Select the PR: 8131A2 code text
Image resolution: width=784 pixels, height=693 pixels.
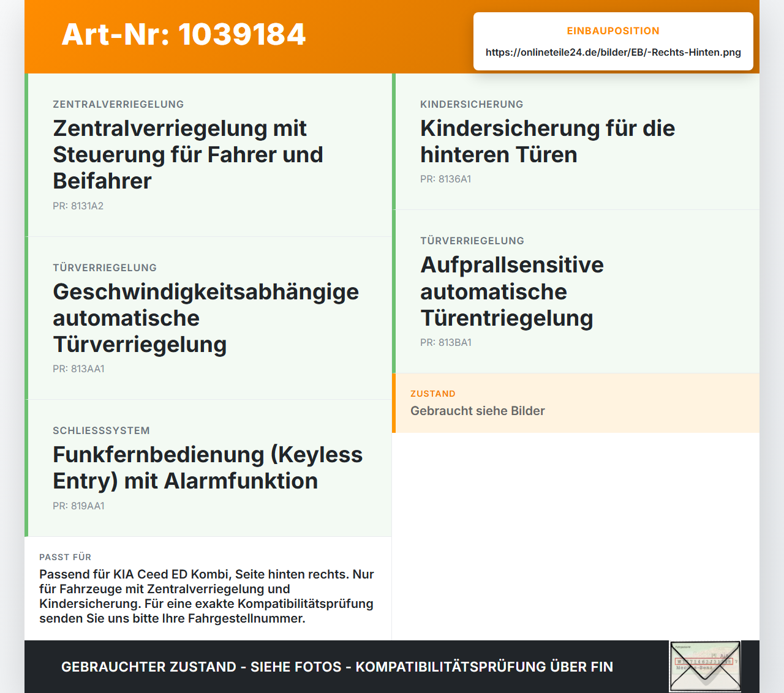[x=78, y=206]
